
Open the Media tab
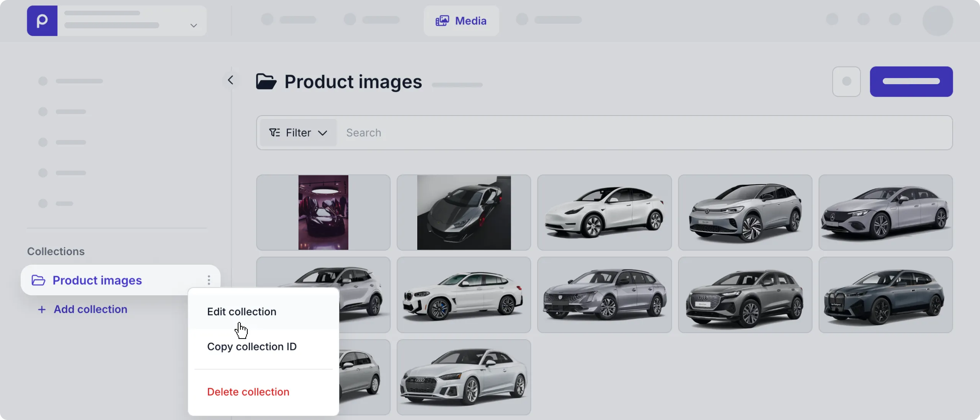(x=461, y=21)
